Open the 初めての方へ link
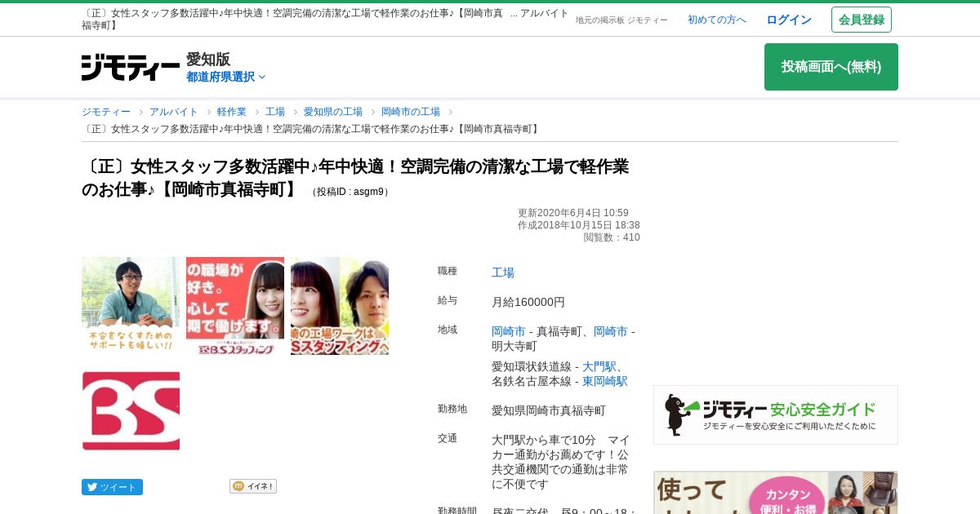Viewport: 980px width, 514px height. (717, 20)
